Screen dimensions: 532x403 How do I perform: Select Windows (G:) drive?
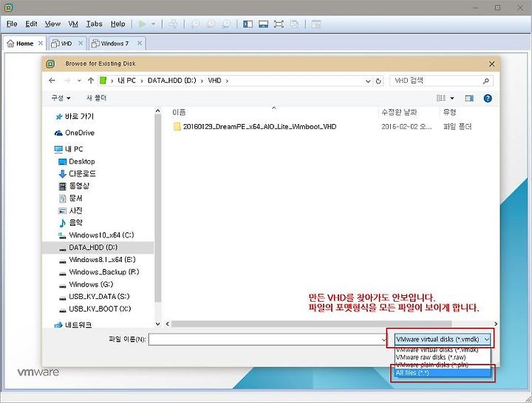click(86, 284)
